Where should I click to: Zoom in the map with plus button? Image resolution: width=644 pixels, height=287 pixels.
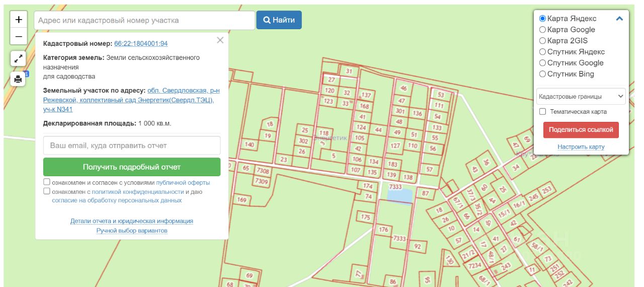pos(19,20)
